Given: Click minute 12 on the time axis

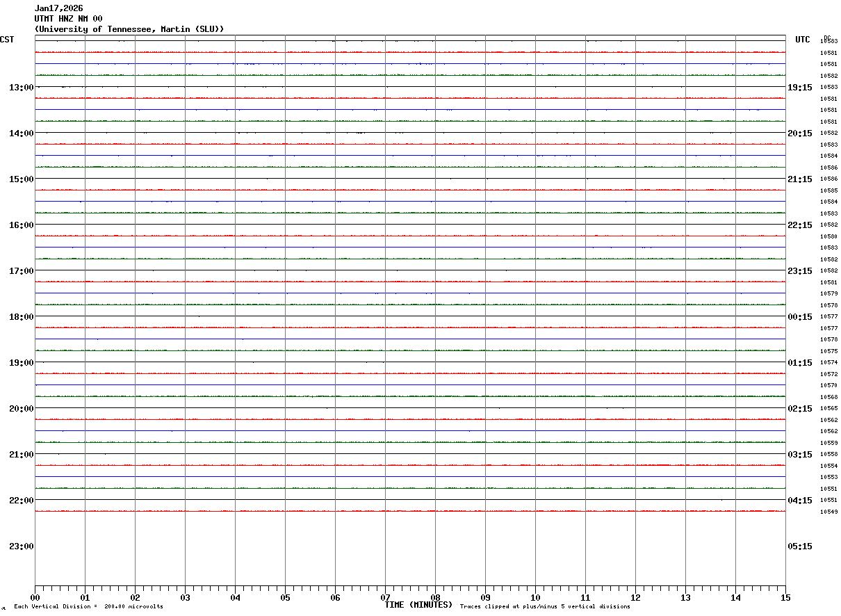Looking at the screenshot, I should [x=635, y=597].
